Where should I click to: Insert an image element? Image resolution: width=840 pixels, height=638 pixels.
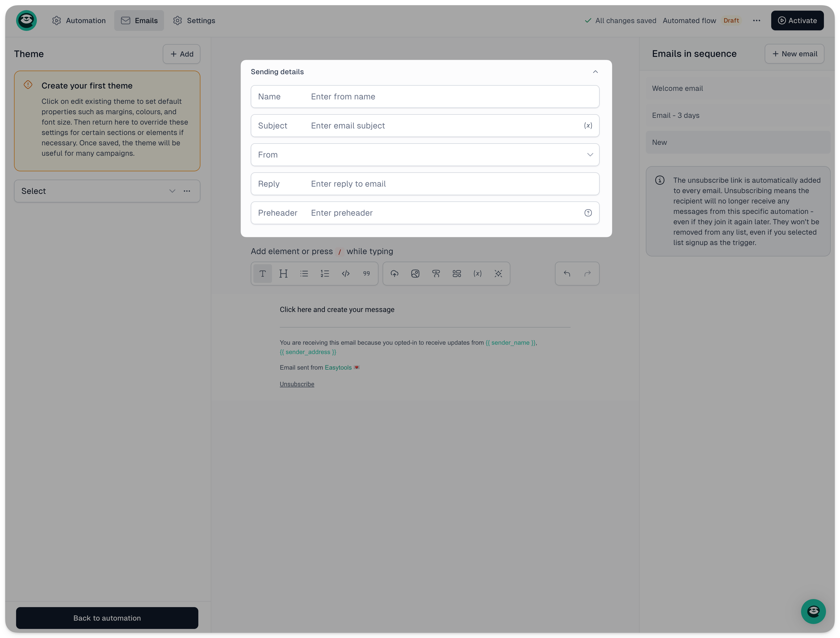coord(415,273)
